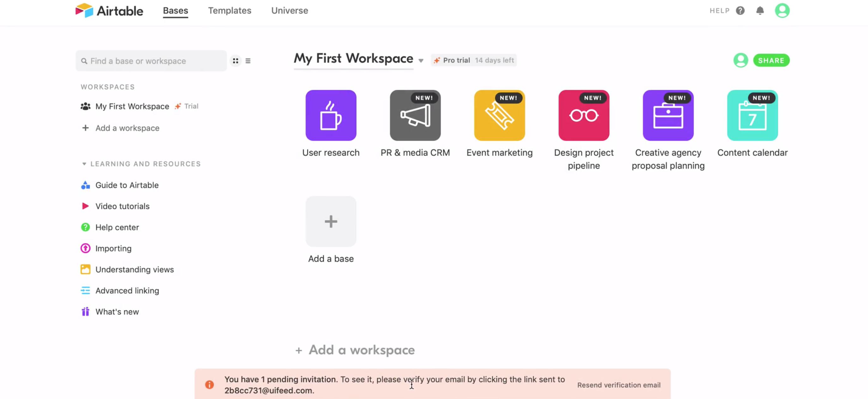Click the Trial label beside workspace name

coord(191,106)
